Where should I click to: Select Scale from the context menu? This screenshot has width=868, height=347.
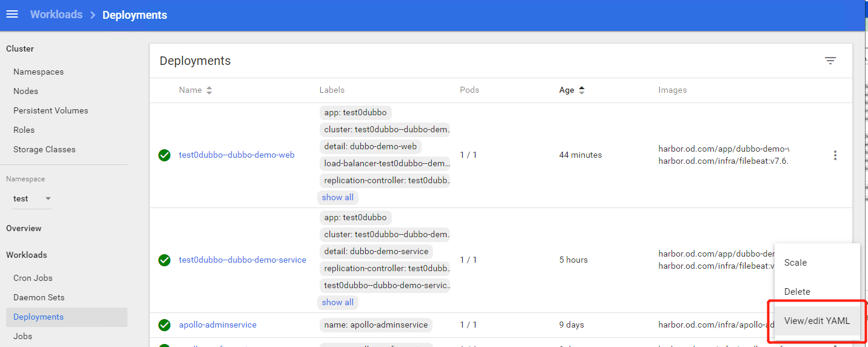click(795, 263)
